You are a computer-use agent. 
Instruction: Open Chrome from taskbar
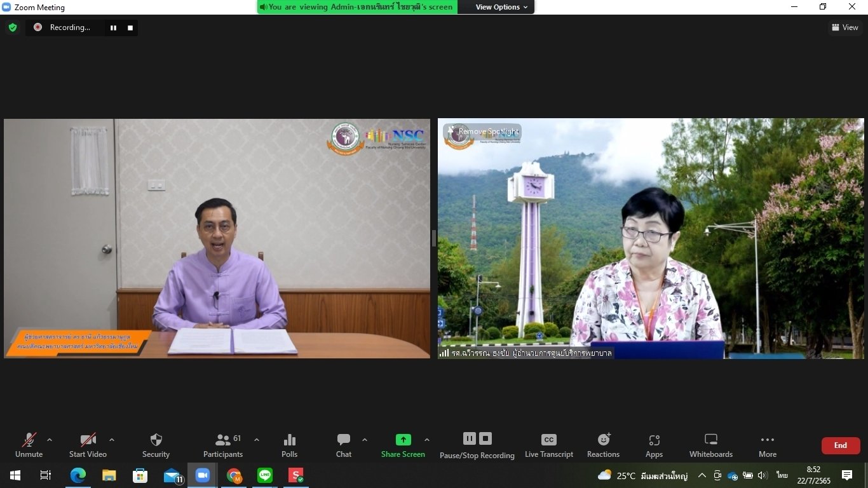[x=234, y=475]
